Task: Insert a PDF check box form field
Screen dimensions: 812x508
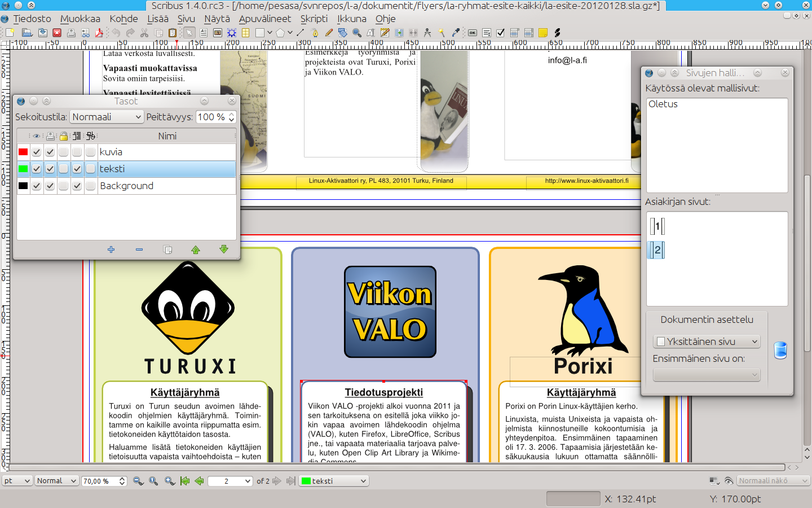Action: 500,33
